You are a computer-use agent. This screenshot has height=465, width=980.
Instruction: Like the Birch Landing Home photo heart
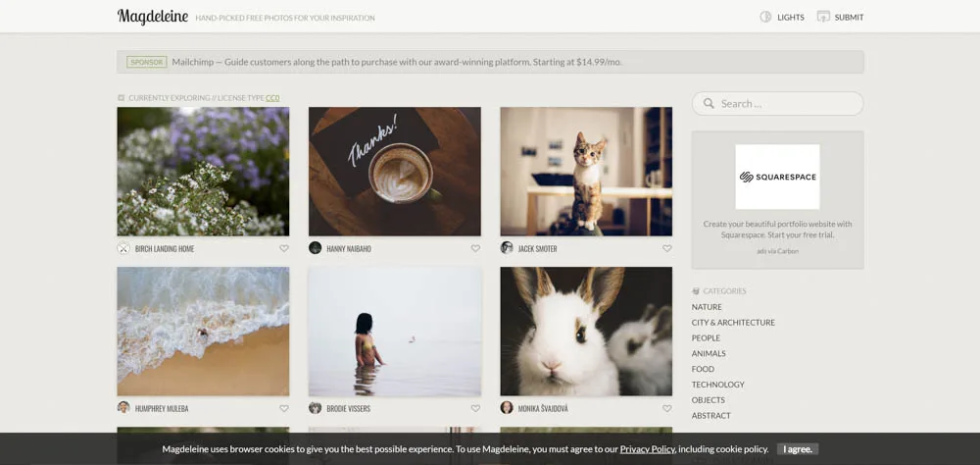point(284,248)
